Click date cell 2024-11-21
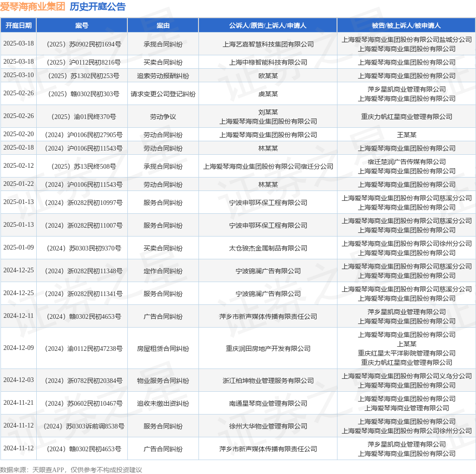Image resolution: width=476 pixels, height=474 pixels. (x=19, y=403)
